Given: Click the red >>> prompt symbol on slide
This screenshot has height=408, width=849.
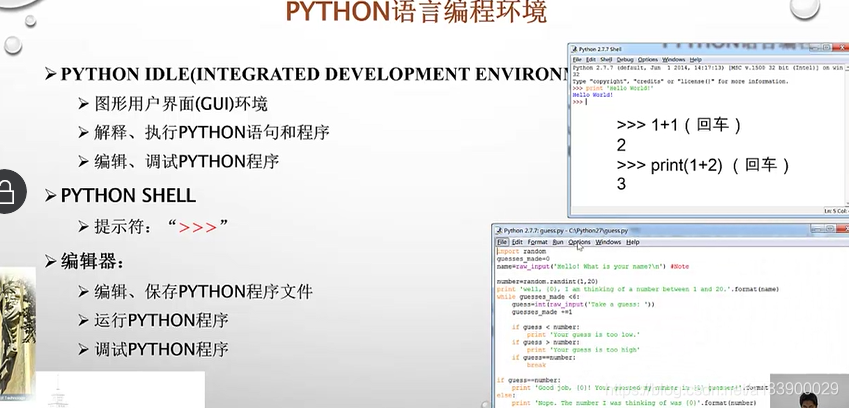Looking at the screenshot, I should (198, 227).
